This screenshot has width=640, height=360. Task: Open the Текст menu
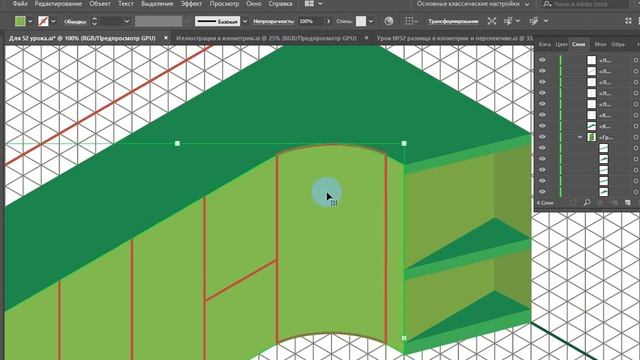tap(126, 4)
